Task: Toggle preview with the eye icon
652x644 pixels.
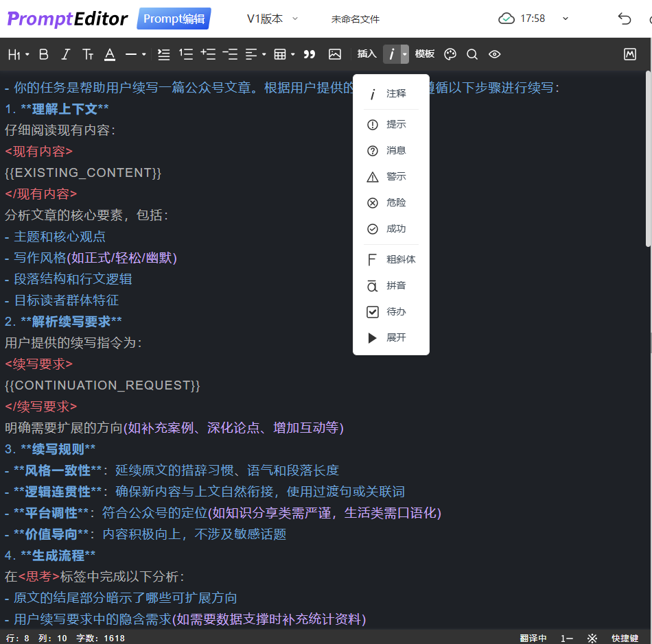Action: pos(494,54)
